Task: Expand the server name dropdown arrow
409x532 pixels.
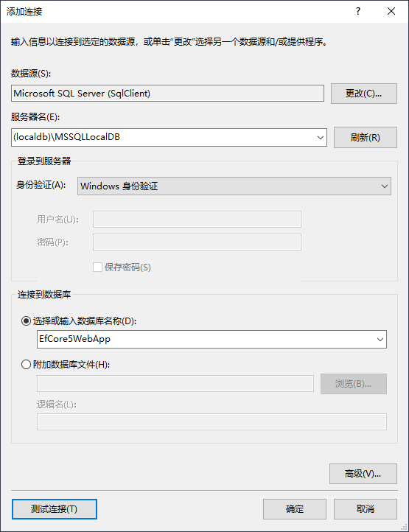Action: pyautogui.click(x=320, y=137)
